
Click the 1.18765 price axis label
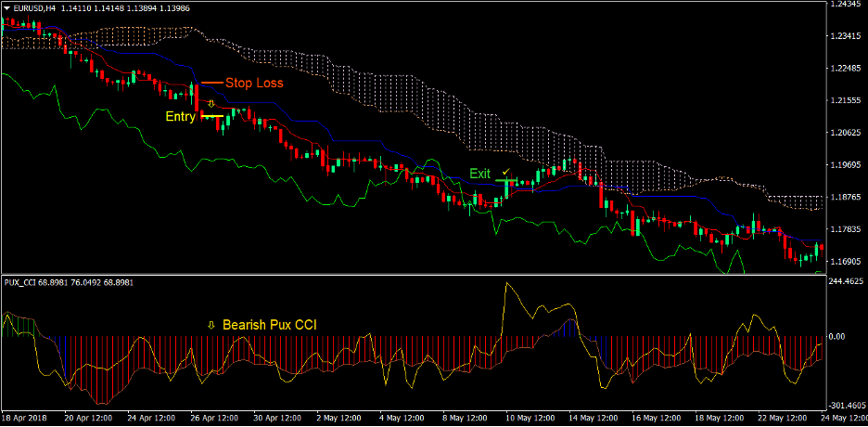click(x=846, y=197)
